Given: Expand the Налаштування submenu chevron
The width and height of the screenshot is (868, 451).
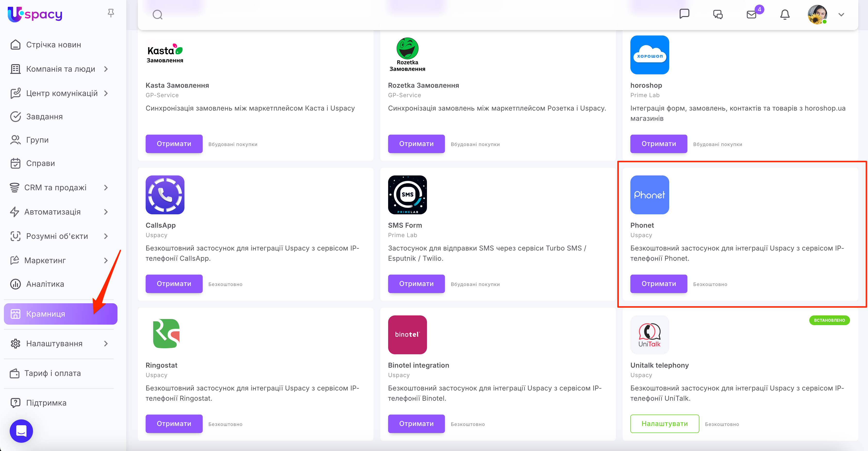Looking at the screenshot, I should [106, 343].
